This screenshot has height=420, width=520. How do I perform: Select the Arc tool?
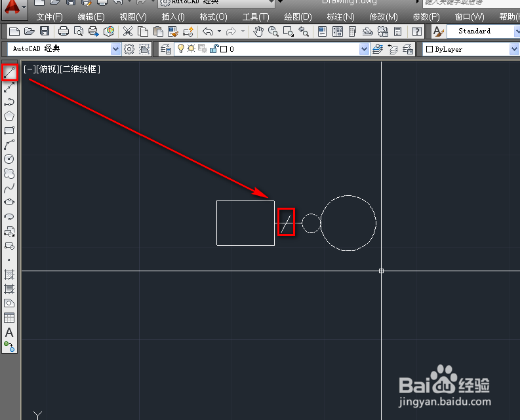[9, 145]
